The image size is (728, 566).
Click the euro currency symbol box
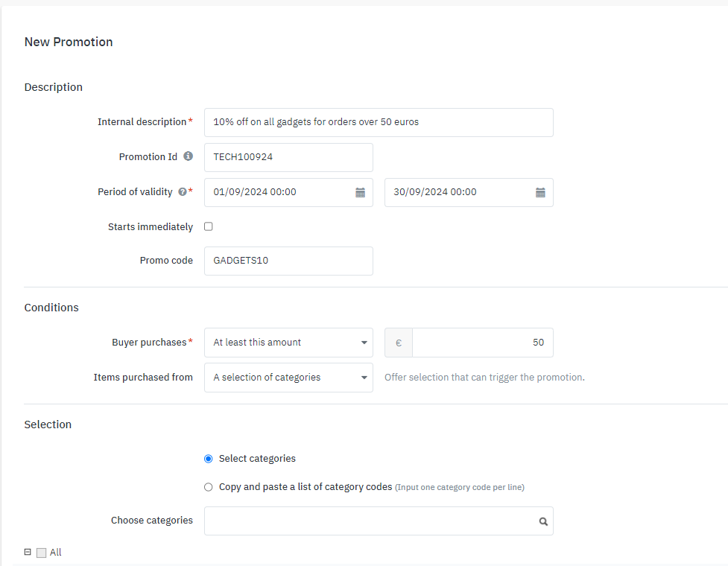coord(399,343)
